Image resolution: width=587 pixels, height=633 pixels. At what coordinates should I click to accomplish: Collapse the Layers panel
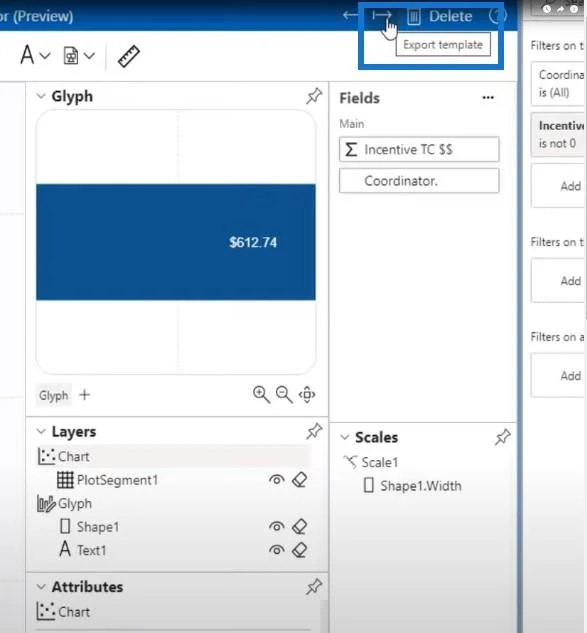coord(41,432)
